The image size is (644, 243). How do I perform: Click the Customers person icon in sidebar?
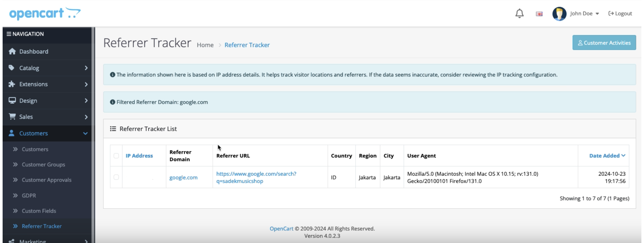(11, 133)
